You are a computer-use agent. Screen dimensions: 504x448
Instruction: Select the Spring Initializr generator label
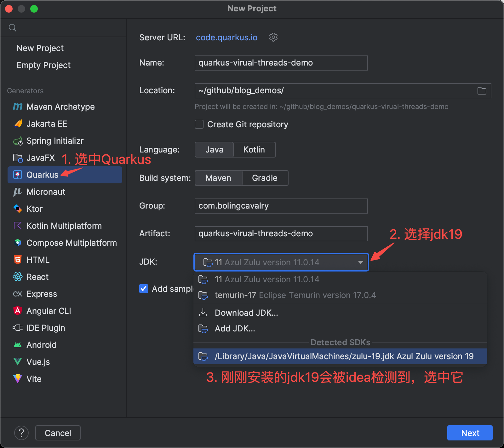click(x=55, y=141)
